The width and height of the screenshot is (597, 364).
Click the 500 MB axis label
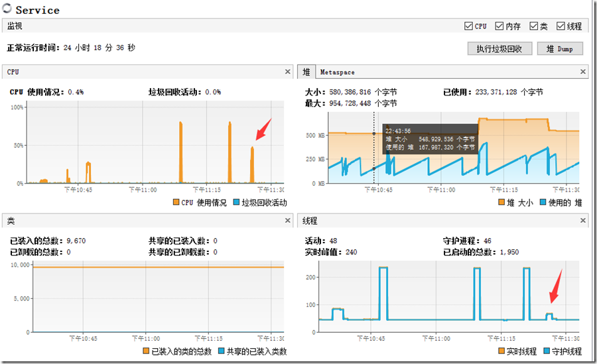315,135
